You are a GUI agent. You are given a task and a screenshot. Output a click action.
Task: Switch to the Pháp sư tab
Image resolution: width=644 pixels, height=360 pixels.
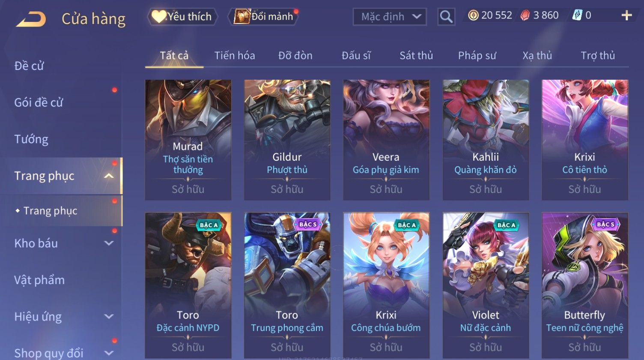(477, 55)
